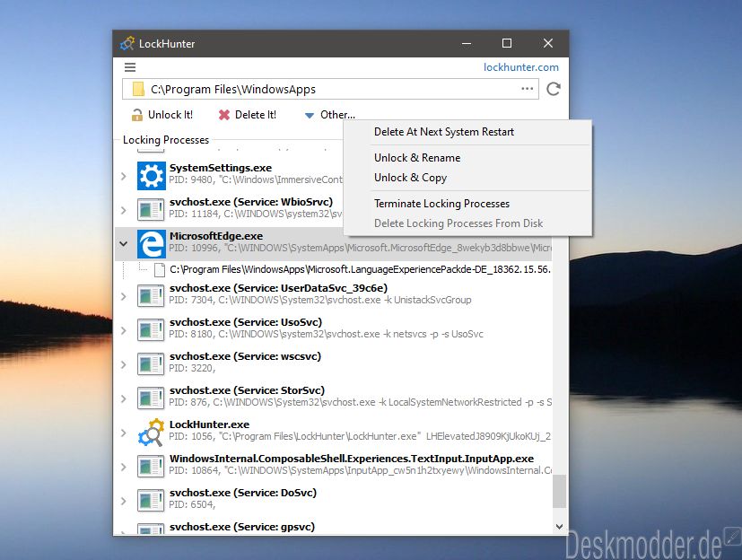Screen dimensions: 742x560
Task: Select Unlock & Rename option
Action: point(467,158)
